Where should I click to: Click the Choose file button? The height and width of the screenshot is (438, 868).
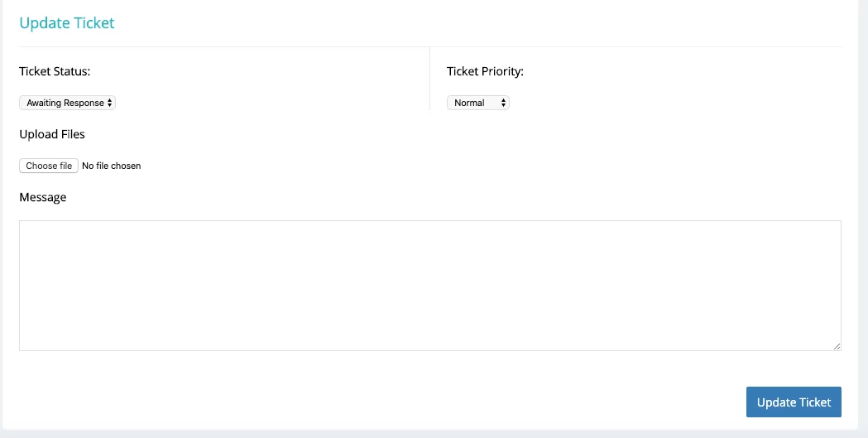(x=49, y=166)
